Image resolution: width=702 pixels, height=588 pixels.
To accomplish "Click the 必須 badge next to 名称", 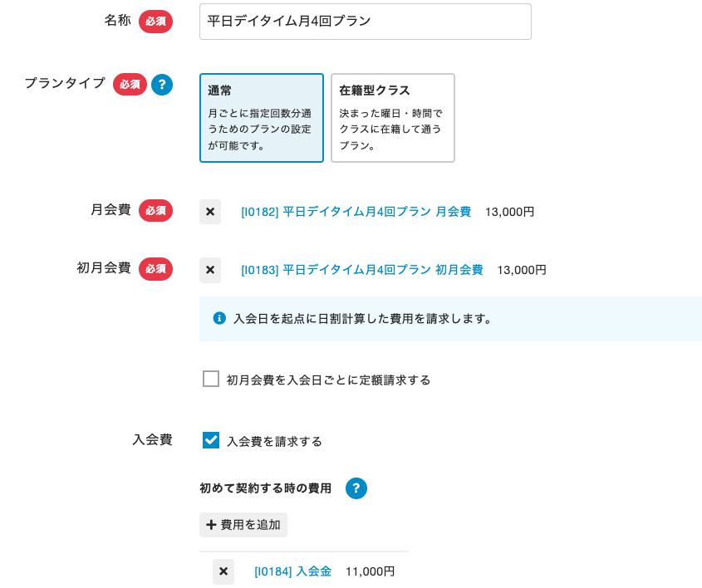I will [155, 22].
